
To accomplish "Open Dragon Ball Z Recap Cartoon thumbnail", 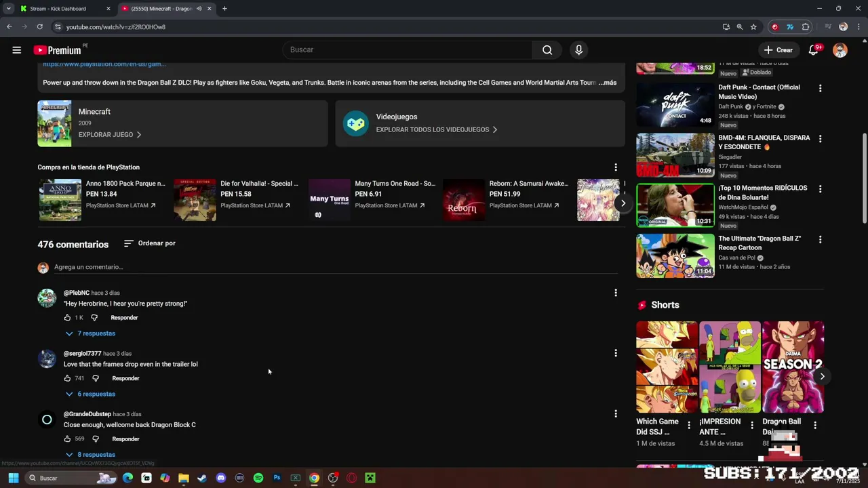I will coord(675,256).
